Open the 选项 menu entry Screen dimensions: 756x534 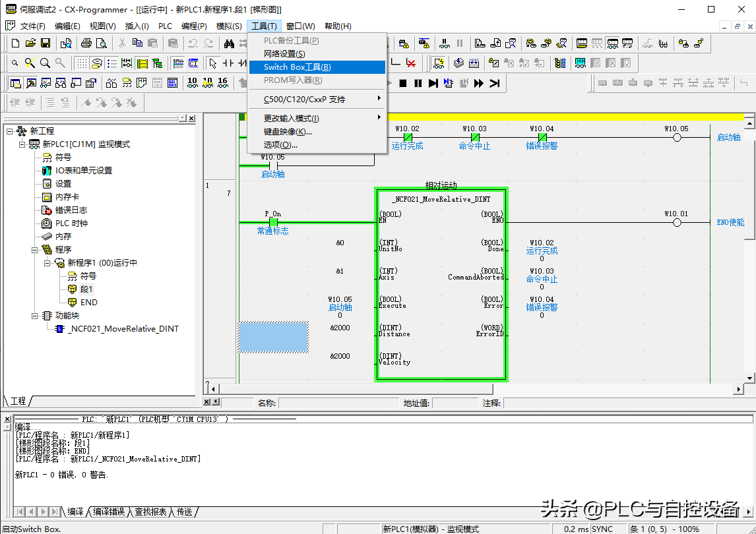280,144
